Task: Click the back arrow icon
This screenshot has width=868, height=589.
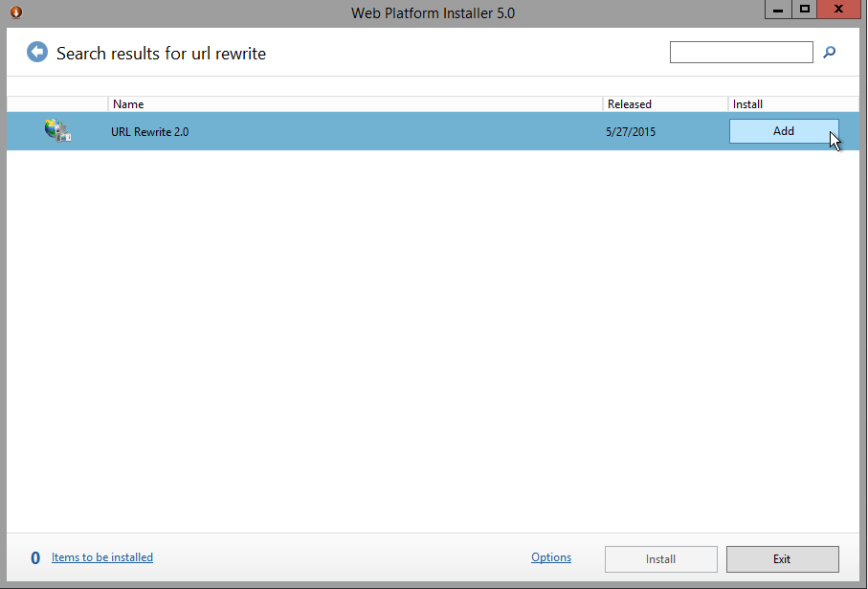Action: pos(37,53)
